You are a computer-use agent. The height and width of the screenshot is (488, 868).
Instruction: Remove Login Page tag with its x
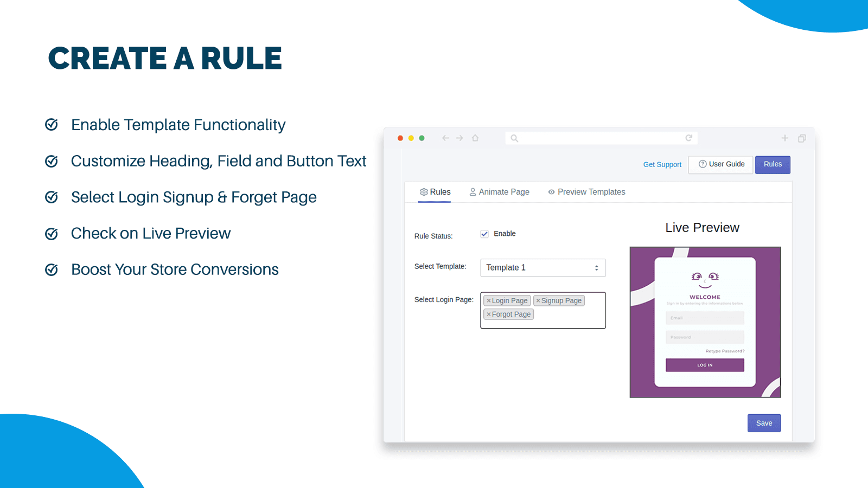tap(489, 301)
